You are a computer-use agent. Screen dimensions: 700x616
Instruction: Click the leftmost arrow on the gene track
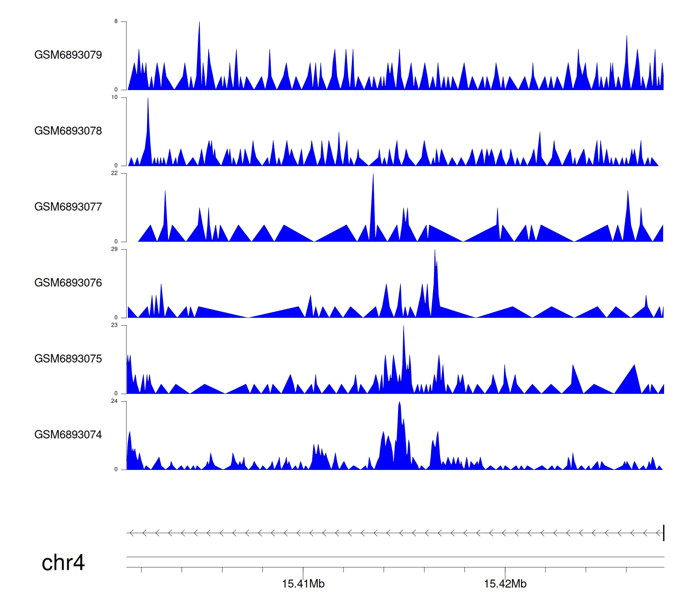(x=132, y=533)
